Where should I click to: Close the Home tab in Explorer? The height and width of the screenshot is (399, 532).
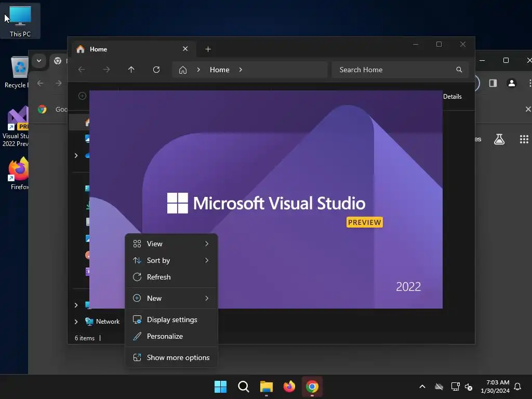[185, 49]
